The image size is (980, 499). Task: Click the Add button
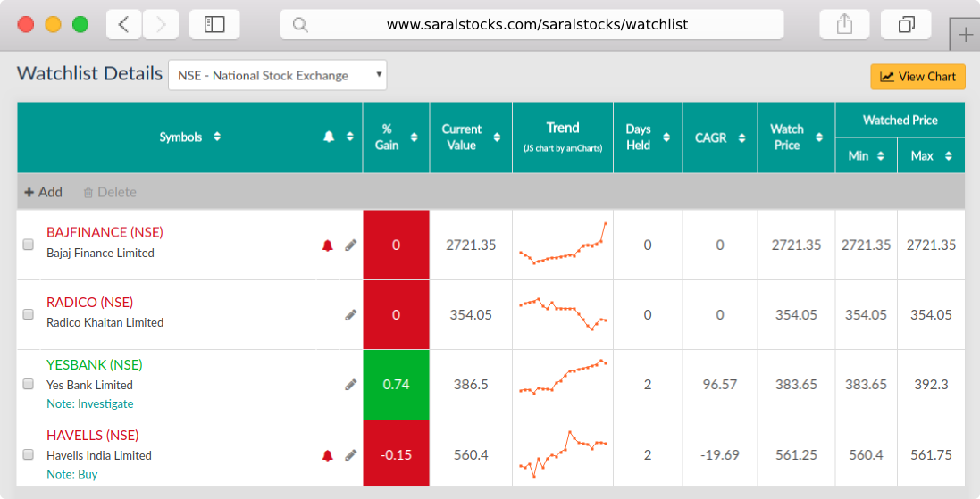(43, 192)
